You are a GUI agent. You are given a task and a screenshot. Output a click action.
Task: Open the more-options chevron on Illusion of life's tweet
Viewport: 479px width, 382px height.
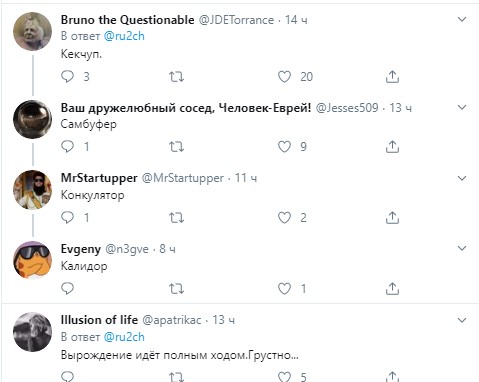462,320
